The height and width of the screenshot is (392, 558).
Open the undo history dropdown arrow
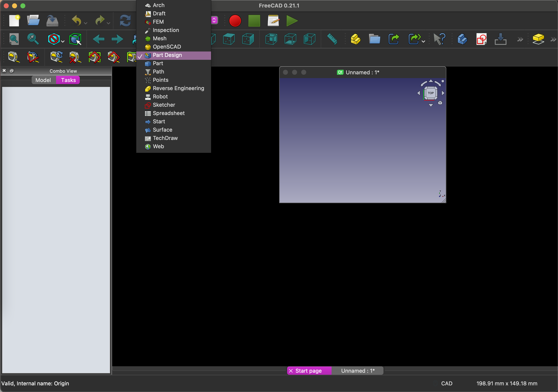coord(85,23)
